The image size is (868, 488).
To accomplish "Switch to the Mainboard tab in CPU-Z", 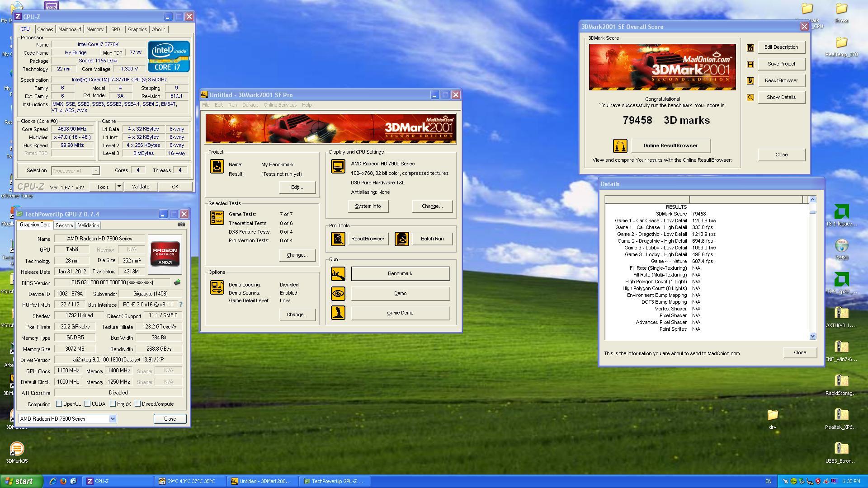I will (70, 29).
